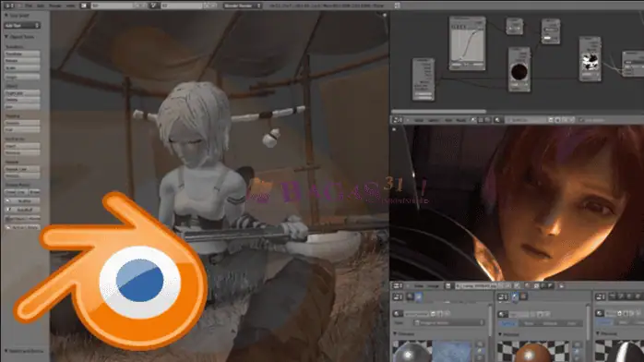The width and height of the screenshot is (644, 362).
Task: Click the Origin button in tool shelf
Action: 22,77
